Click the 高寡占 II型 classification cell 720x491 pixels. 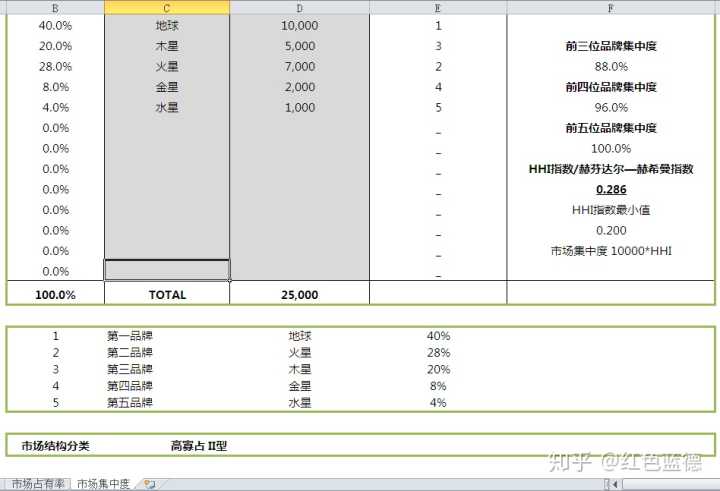(x=198, y=446)
